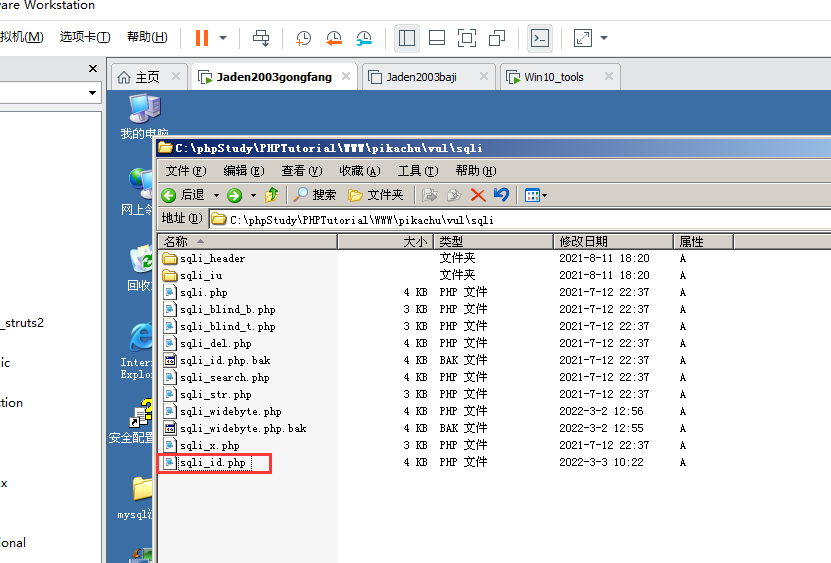
Task: Open the Explorer views dropdown button
Action: tap(536, 195)
